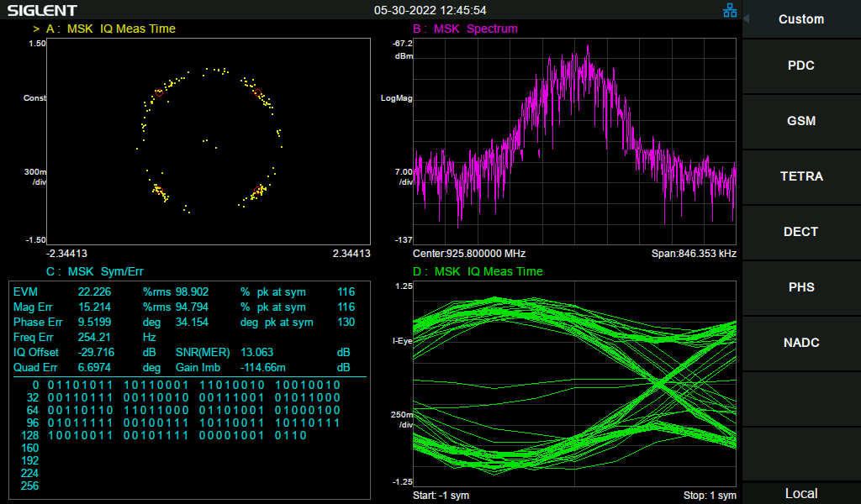Click the SIGLENT logo
The height and width of the screenshot is (504, 861).
click(42, 10)
